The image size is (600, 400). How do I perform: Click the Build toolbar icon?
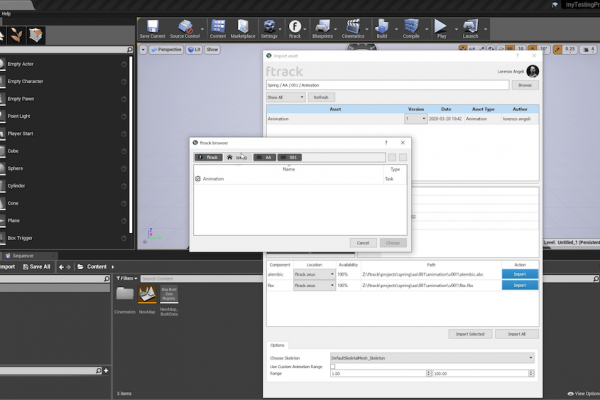(382, 29)
